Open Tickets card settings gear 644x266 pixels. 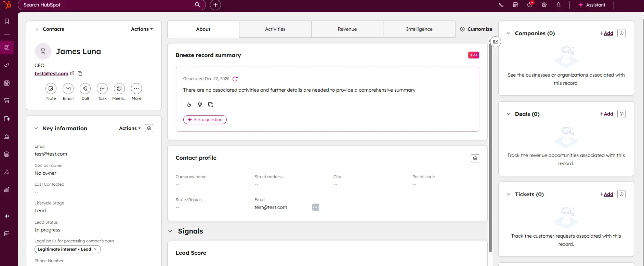point(621,194)
